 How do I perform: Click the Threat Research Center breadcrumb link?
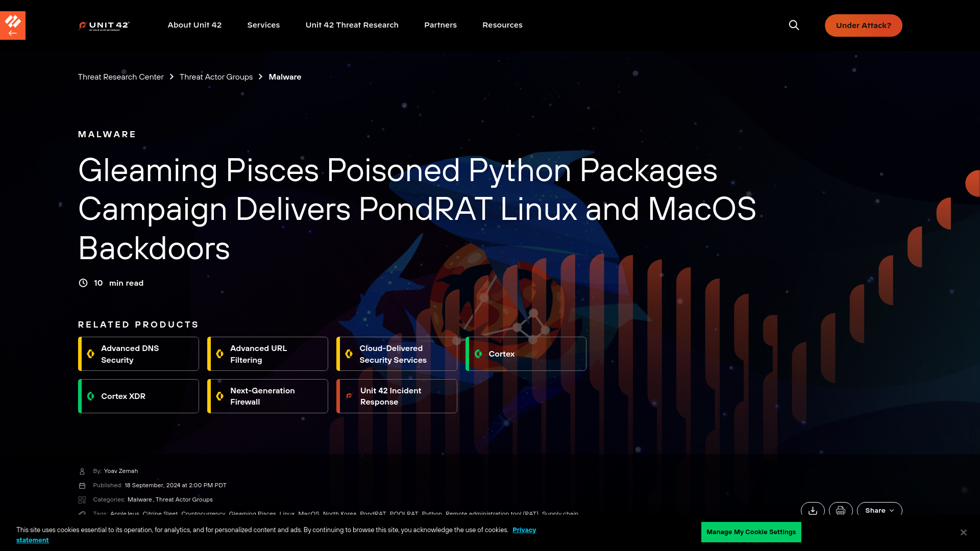(120, 77)
